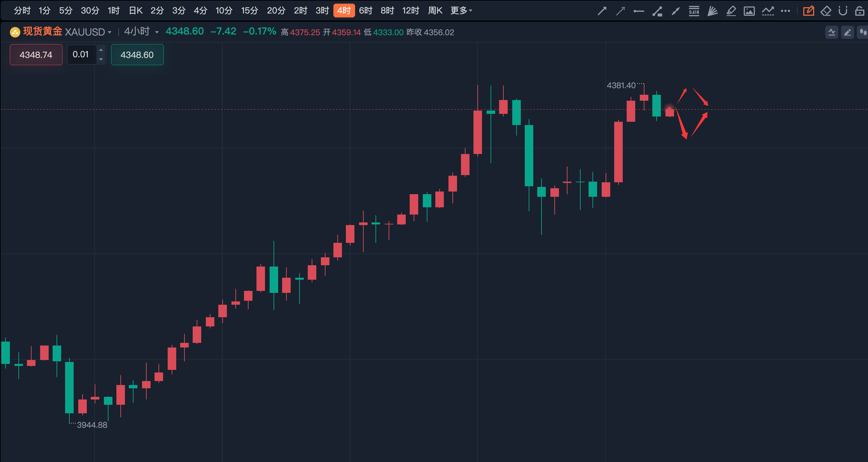Select the eraser tool

click(826, 11)
